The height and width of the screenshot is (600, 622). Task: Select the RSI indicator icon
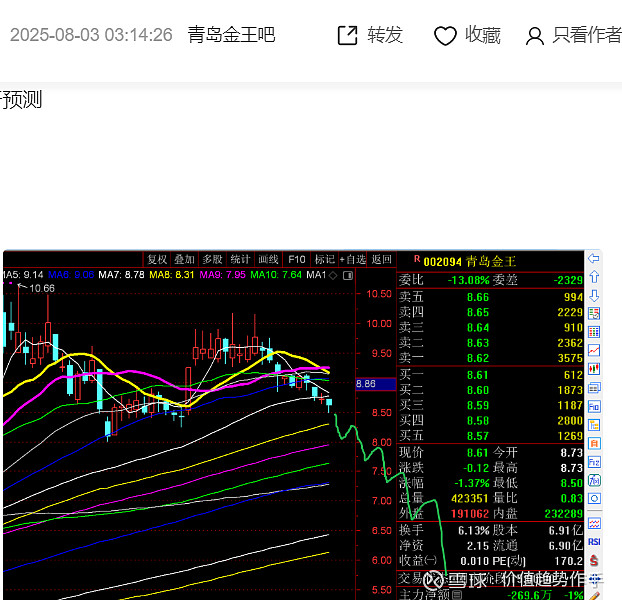[594, 542]
